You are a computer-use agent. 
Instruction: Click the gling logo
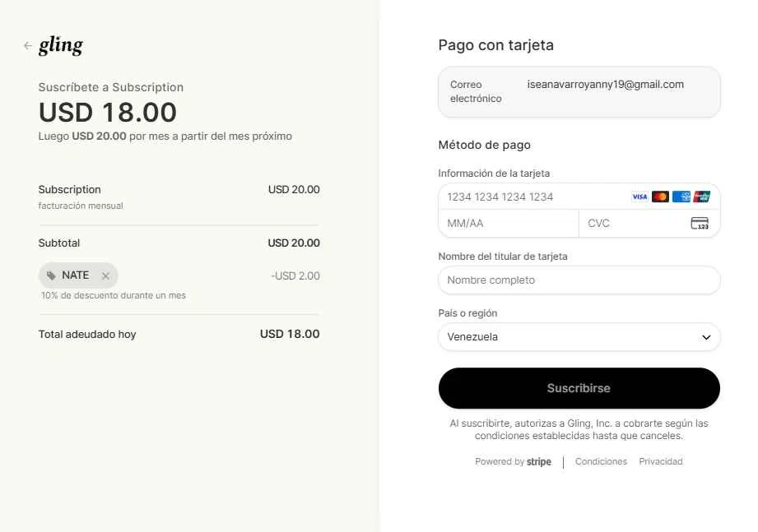coord(60,45)
